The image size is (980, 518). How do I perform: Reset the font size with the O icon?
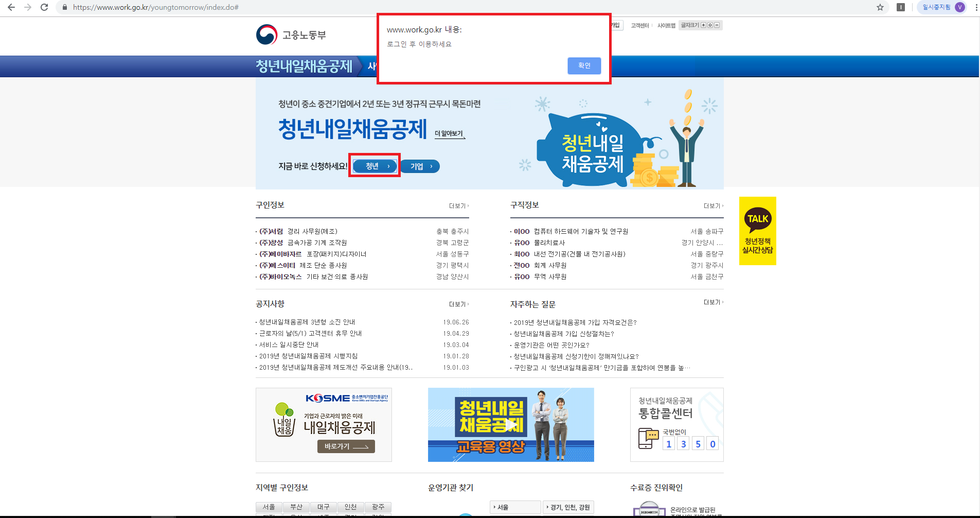pyautogui.click(x=710, y=25)
